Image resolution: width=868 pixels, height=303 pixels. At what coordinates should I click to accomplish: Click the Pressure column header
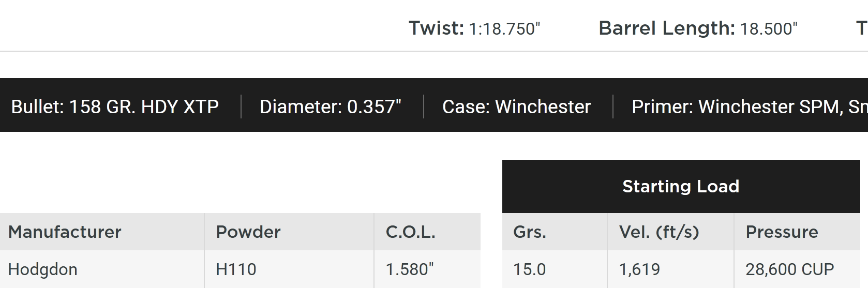[x=782, y=232]
